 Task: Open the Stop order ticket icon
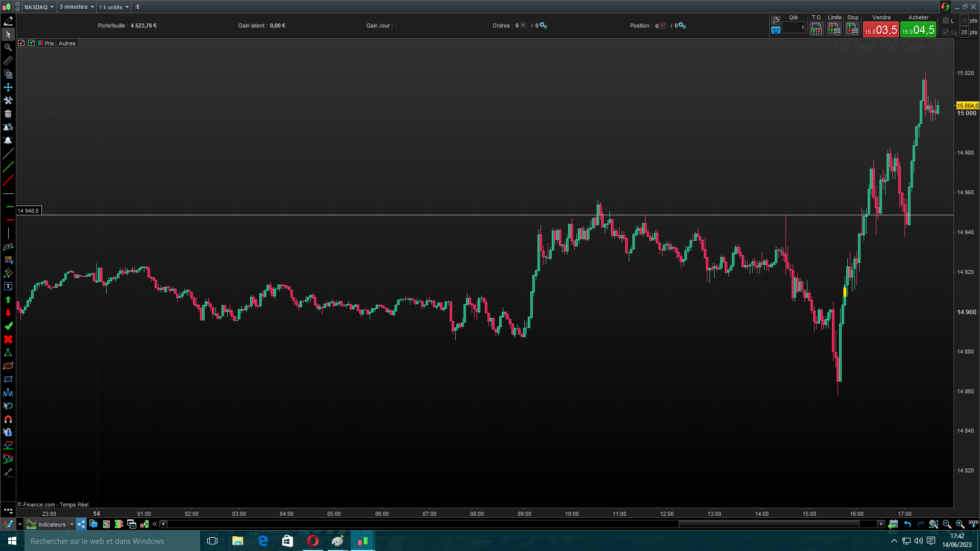(x=852, y=29)
